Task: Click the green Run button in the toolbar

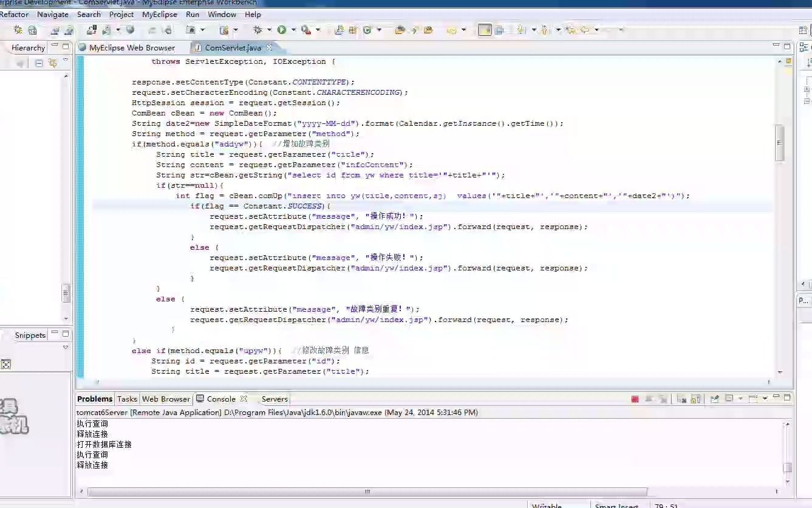Action: 282,30
